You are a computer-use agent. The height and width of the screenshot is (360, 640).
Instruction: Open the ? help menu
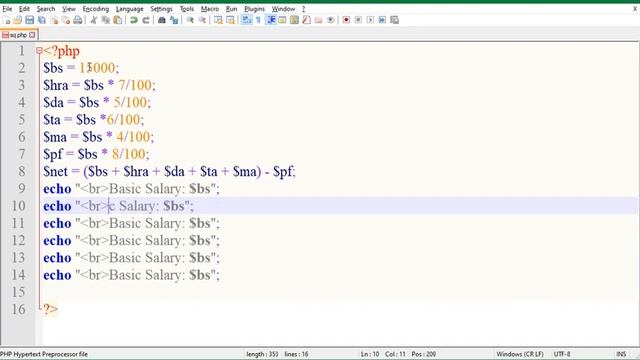(303, 9)
